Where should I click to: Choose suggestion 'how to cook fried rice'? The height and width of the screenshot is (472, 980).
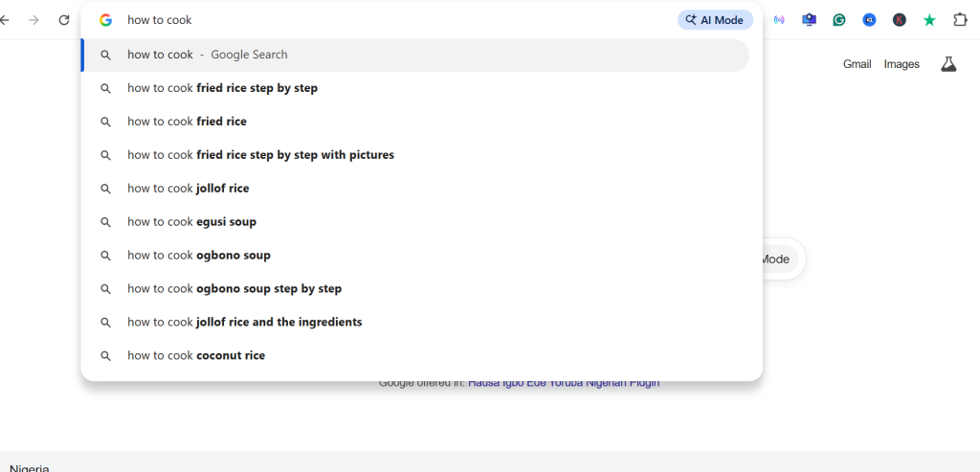click(x=415, y=122)
